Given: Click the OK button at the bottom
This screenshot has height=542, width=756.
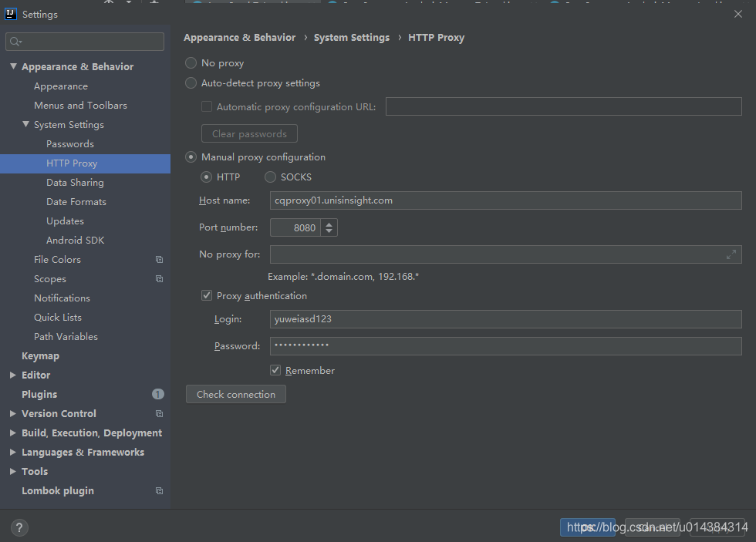Looking at the screenshot, I should coord(587,527).
